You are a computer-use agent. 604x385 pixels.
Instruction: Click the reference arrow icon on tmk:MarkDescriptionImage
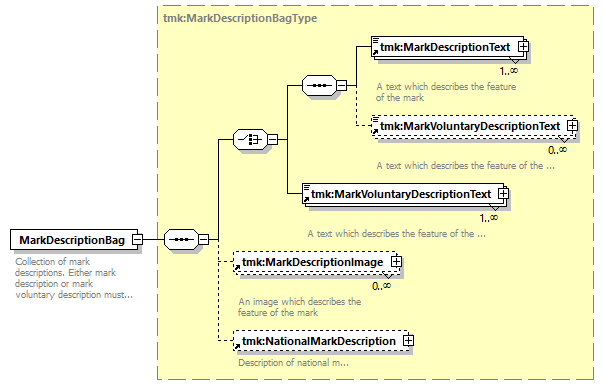click(237, 267)
